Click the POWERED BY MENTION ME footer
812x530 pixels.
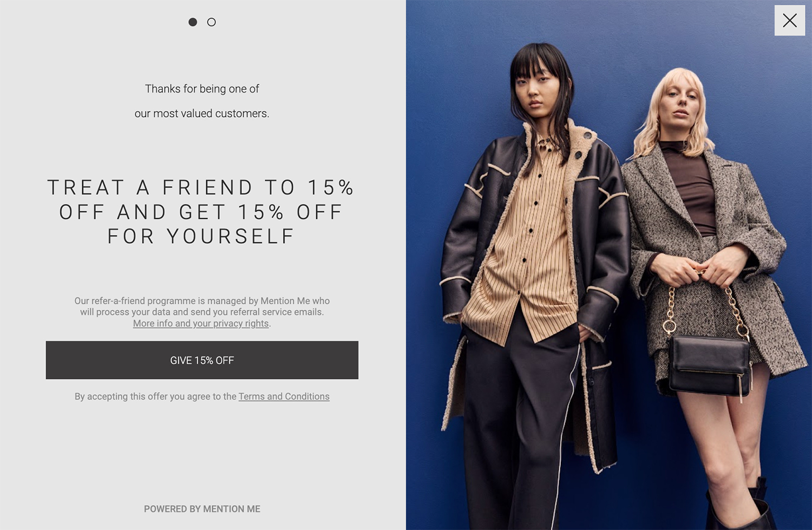tap(202, 509)
